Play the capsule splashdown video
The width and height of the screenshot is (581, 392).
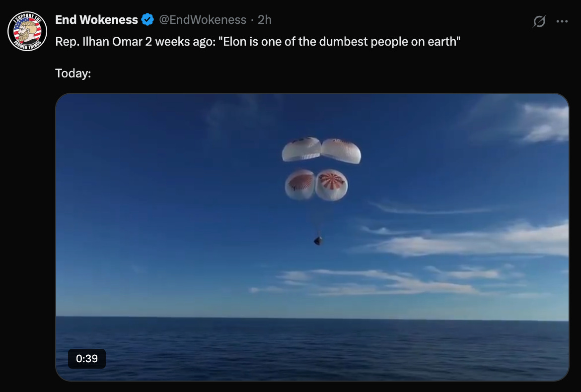[x=312, y=237]
